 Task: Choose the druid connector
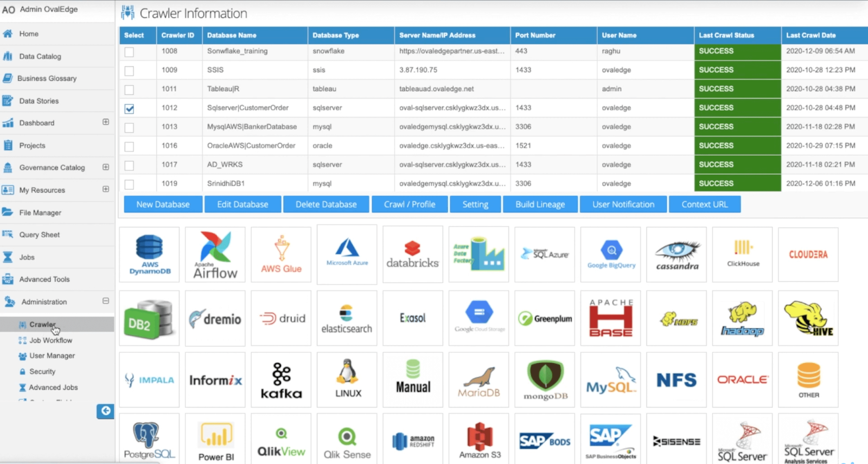281,319
